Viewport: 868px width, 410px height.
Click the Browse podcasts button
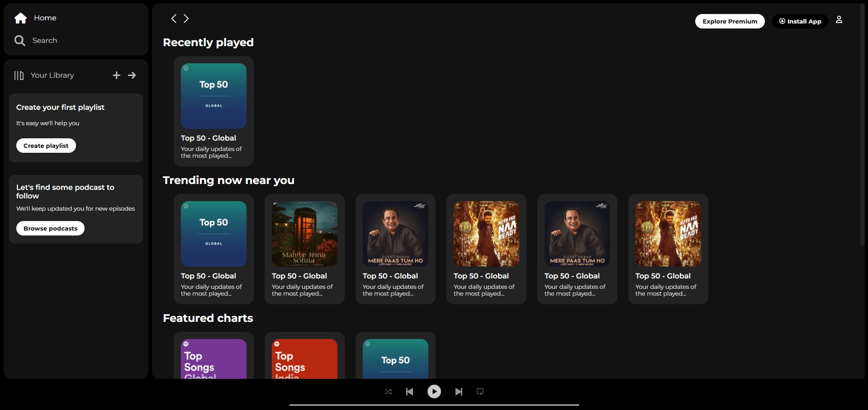50,228
